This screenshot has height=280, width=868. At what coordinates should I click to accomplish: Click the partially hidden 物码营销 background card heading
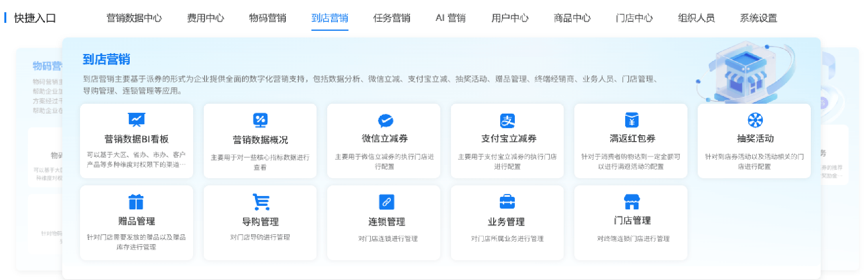tap(47, 66)
